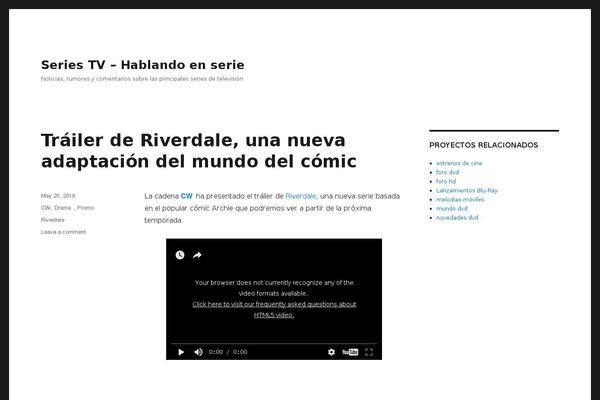Open the HTML5 video FAQ link
This screenshot has width=600, height=400.
coord(274,310)
